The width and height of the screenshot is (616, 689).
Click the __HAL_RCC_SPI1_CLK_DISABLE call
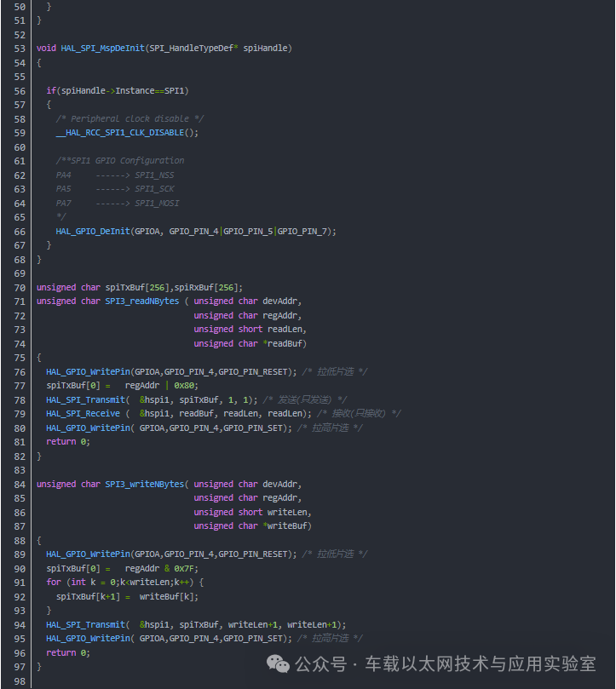(127, 133)
